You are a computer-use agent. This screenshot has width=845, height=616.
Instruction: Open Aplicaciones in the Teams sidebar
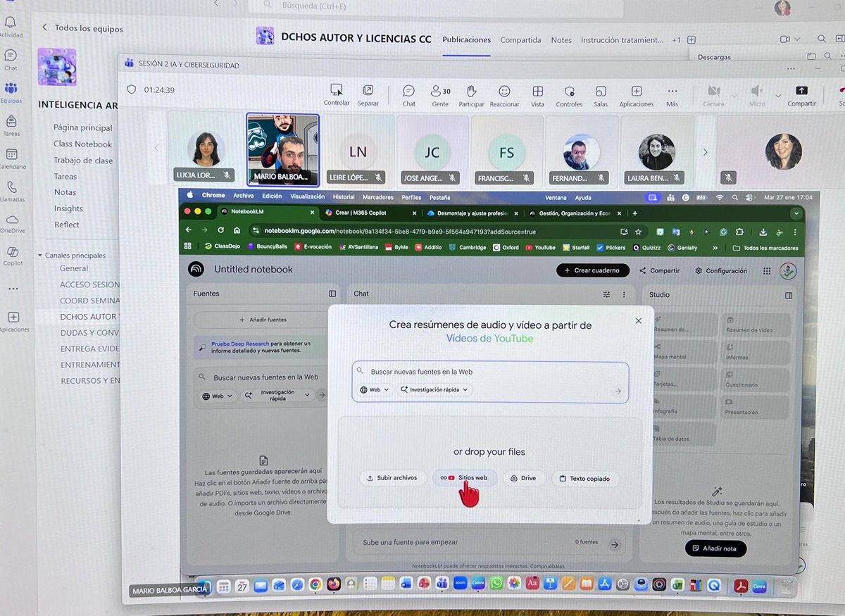point(13,321)
